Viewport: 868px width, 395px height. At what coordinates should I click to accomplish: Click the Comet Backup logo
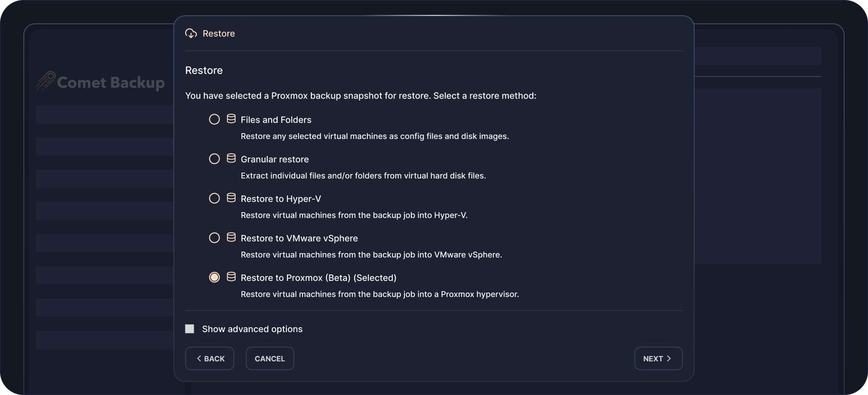[101, 82]
